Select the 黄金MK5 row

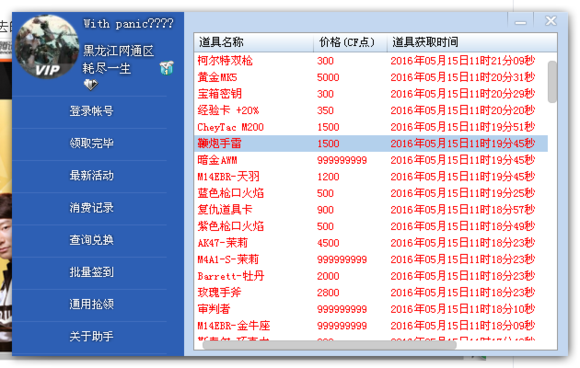click(x=371, y=77)
